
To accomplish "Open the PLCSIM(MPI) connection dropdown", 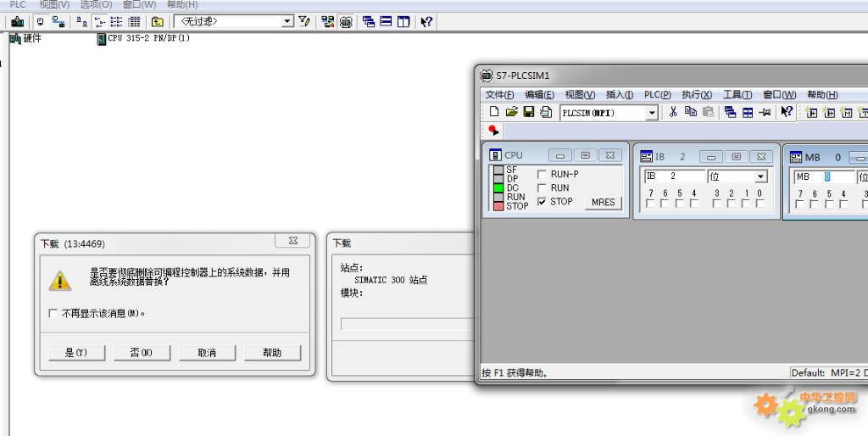I will coord(652,113).
